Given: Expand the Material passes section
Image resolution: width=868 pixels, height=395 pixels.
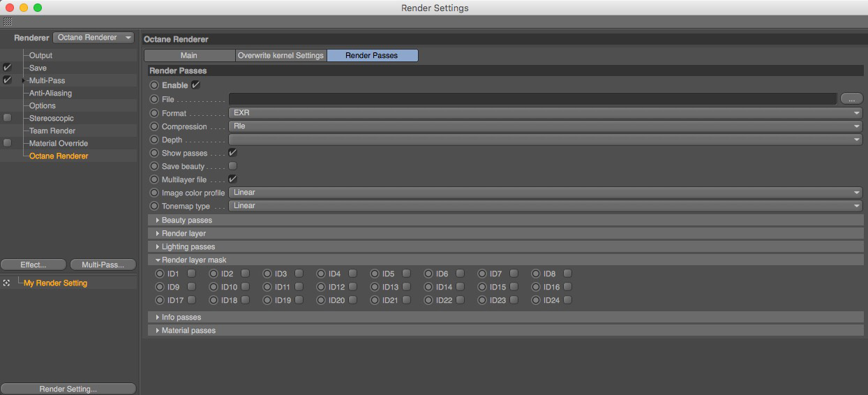Looking at the screenshot, I should coord(506,331).
